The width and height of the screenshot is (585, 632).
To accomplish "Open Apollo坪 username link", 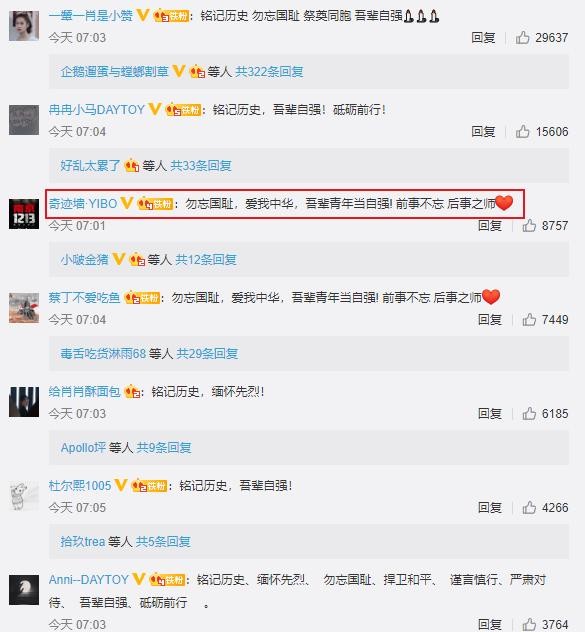I will click(83, 447).
